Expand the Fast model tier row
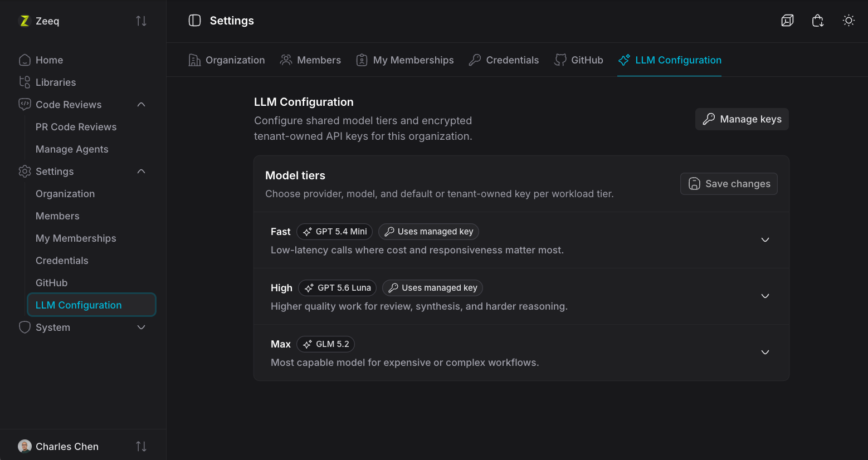The width and height of the screenshot is (868, 460). click(x=521, y=240)
